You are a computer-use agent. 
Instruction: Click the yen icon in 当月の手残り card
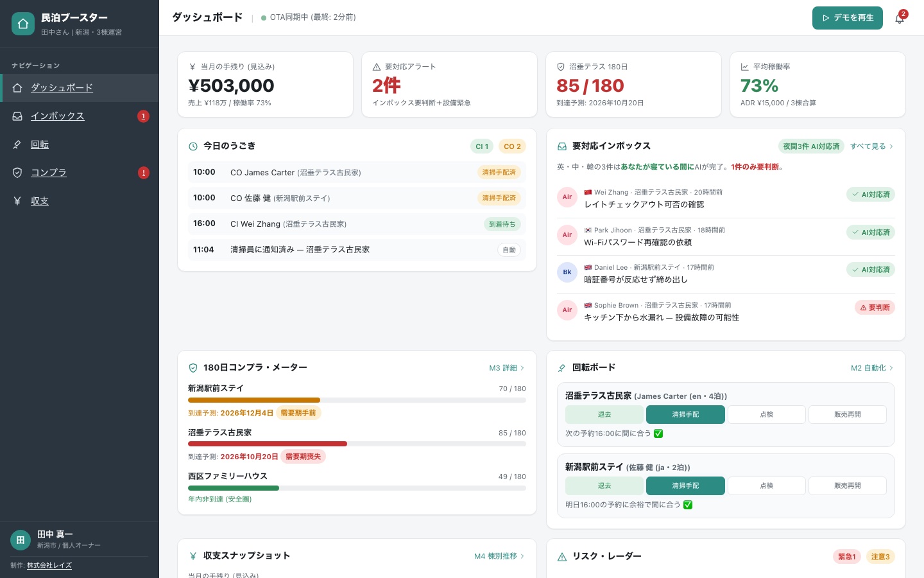(x=193, y=67)
